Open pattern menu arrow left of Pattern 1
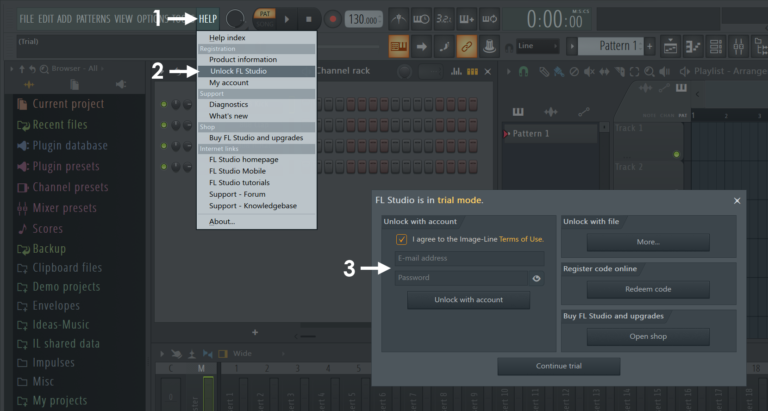The width and height of the screenshot is (768, 411). coord(572,47)
